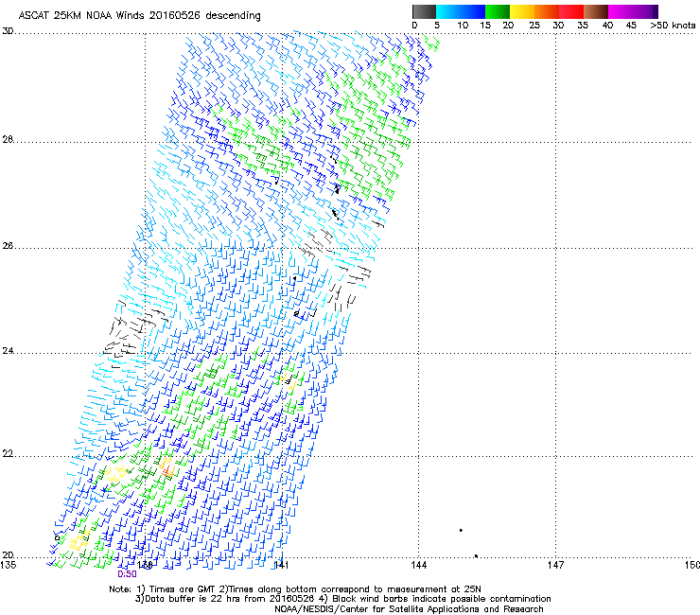Image resolution: width=700 pixels, height=615 pixels.
Task: Click the '35' label under the color legend
Action: tap(583, 26)
